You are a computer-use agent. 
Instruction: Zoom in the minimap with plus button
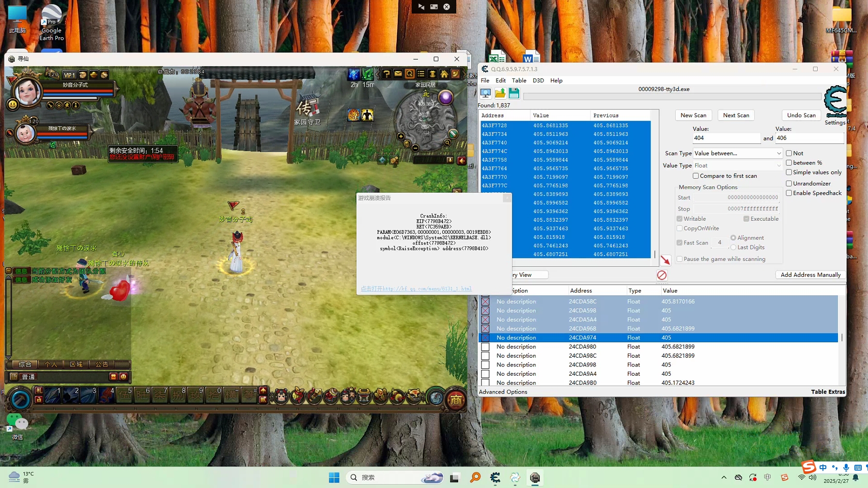pos(401,137)
